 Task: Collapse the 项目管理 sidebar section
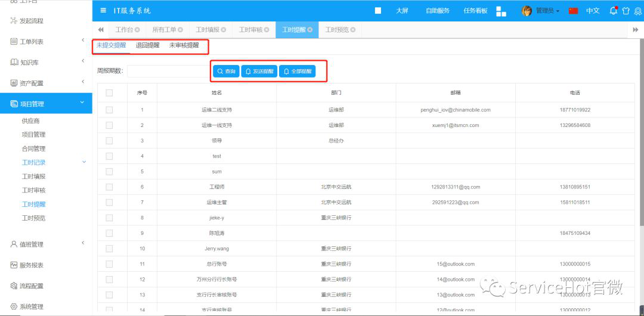tap(82, 103)
